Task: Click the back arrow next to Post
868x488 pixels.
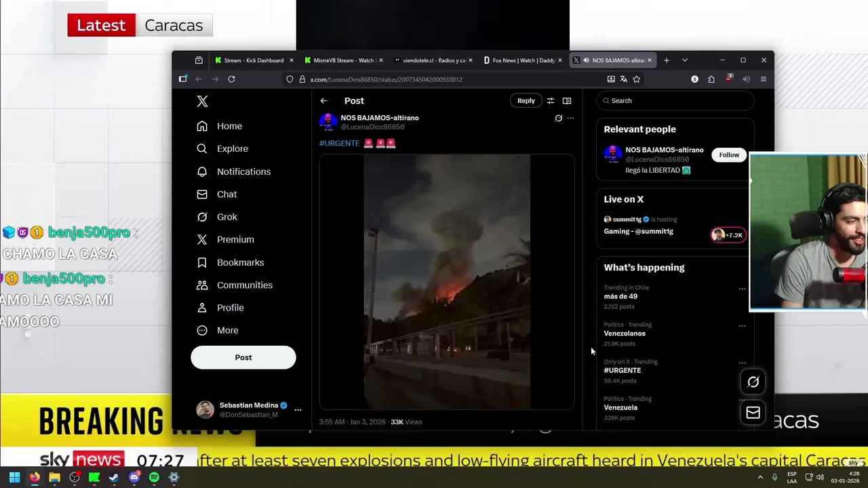Action: coord(323,100)
